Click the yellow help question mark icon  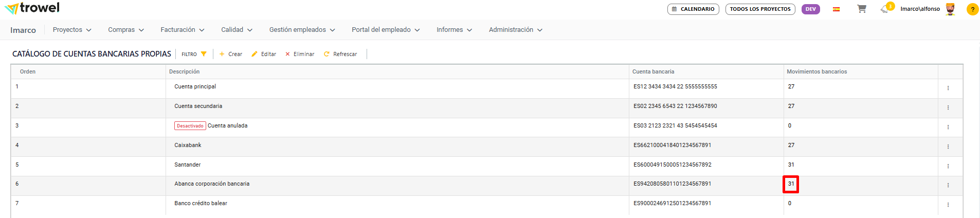pyautogui.click(x=972, y=9)
